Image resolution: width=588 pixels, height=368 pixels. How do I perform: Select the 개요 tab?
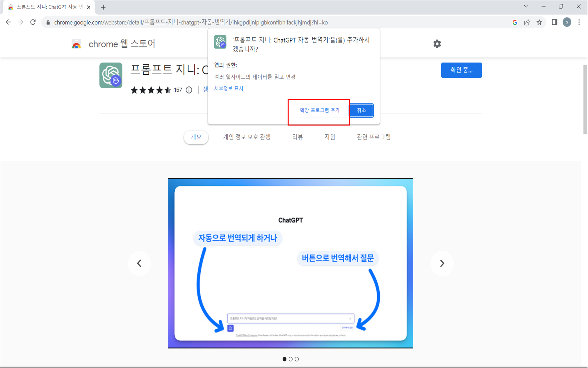(x=196, y=137)
